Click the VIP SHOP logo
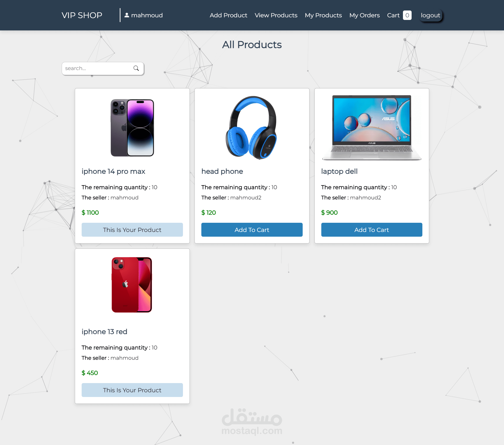The image size is (504, 445). point(82,15)
